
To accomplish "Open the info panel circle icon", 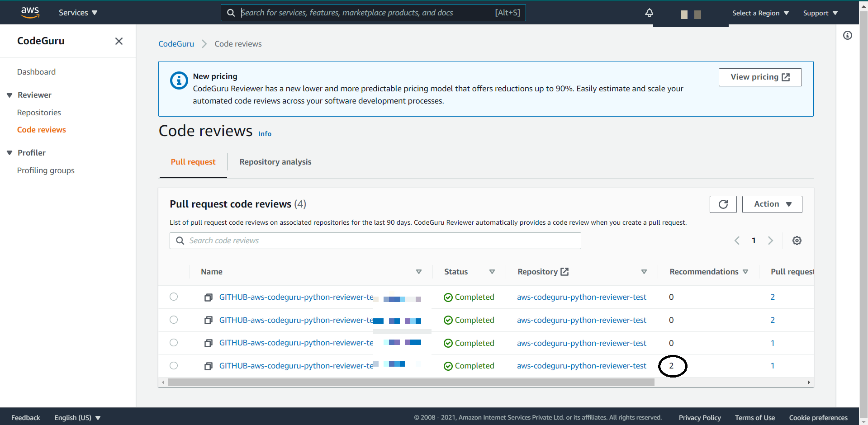I will click(x=848, y=35).
